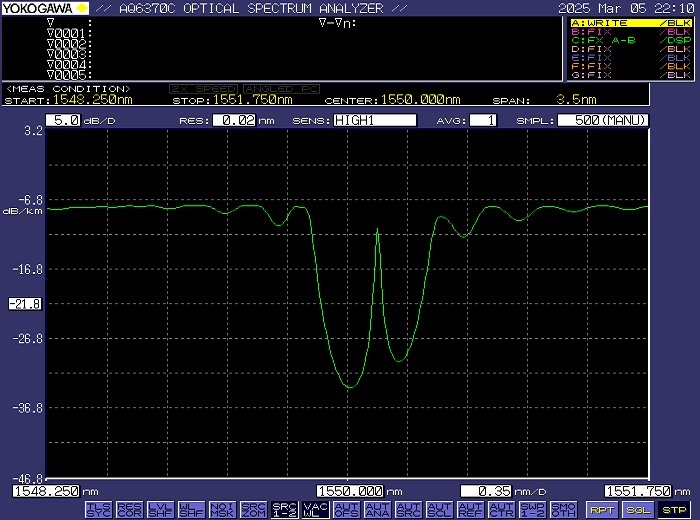Toggle the SRC 1-2 search indicator
700x520 pixels.
pyautogui.click(x=284, y=510)
